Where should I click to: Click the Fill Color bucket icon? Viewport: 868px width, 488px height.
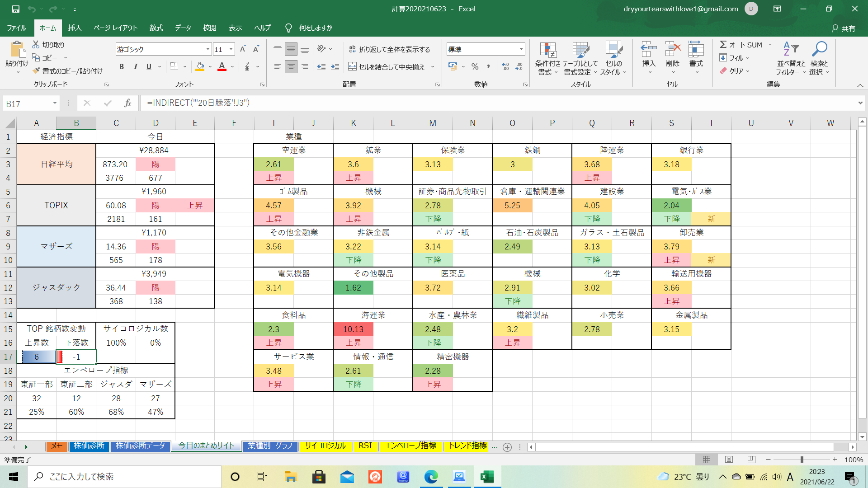200,67
